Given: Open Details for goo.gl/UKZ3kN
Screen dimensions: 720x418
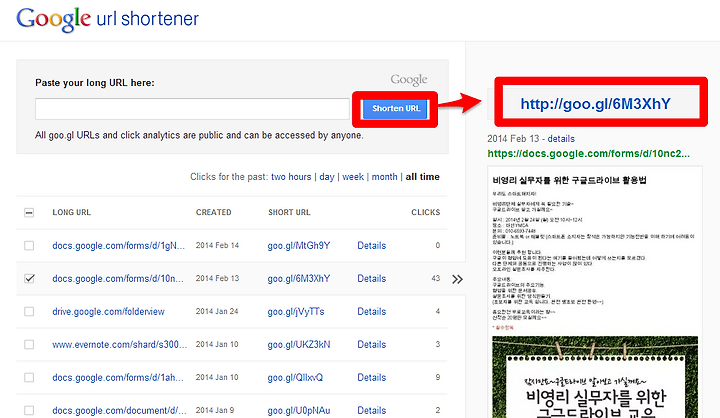Looking at the screenshot, I should point(371,345).
